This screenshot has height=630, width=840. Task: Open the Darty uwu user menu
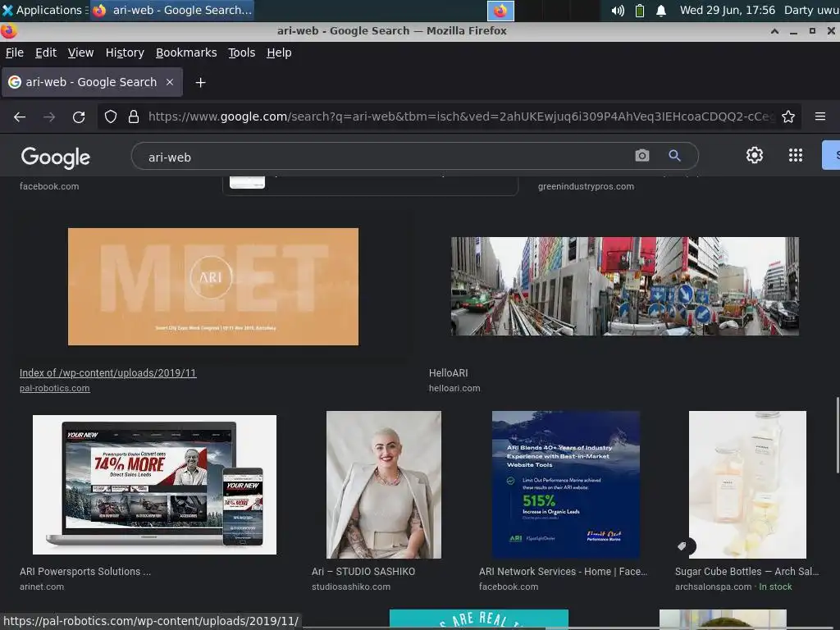[x=811, y=10]
